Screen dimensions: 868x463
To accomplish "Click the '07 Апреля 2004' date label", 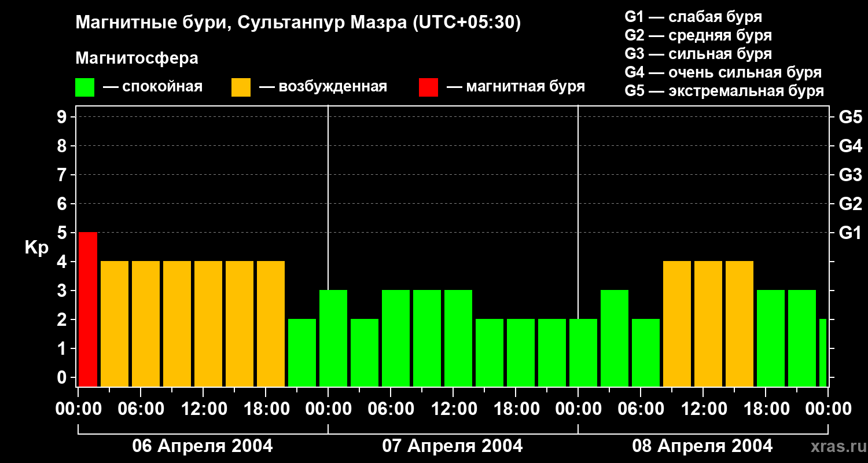I will pyautogui.click(x=453, y=446).
